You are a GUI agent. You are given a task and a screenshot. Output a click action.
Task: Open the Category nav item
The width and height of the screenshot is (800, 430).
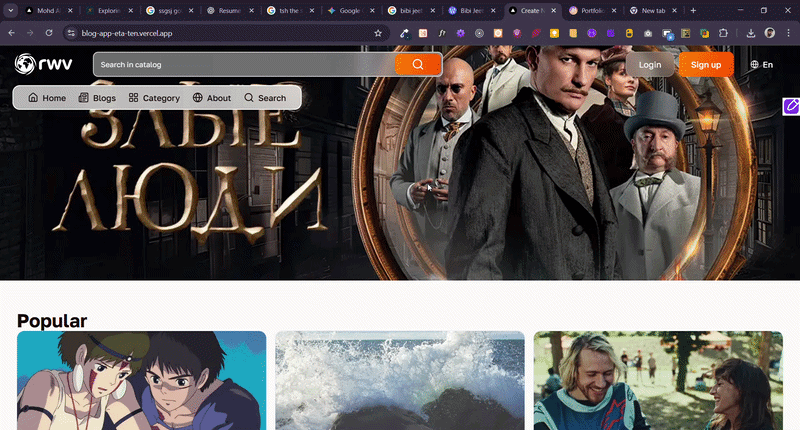coord(153,98)
